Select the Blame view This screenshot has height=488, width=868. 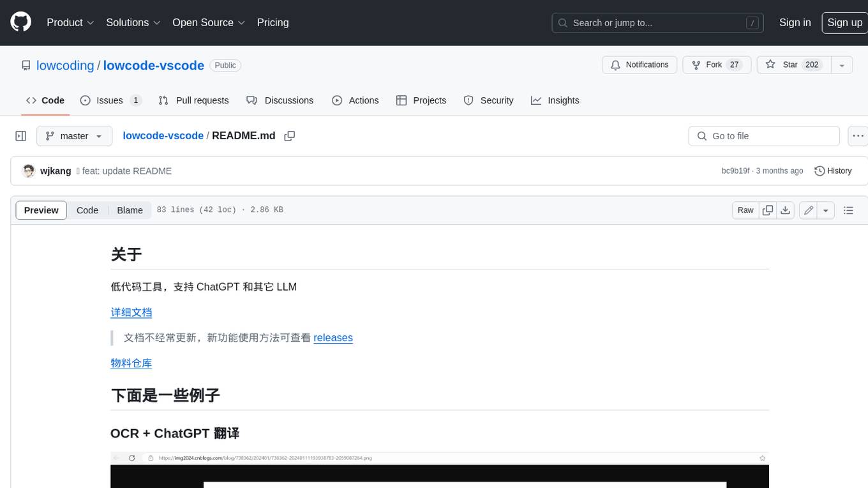pyautogui.click(x=130, y=210)
